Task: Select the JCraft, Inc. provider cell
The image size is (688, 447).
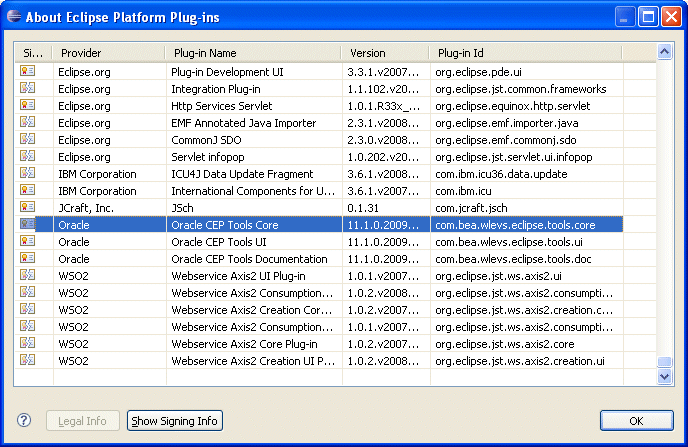Action: [x=110, y=208]
